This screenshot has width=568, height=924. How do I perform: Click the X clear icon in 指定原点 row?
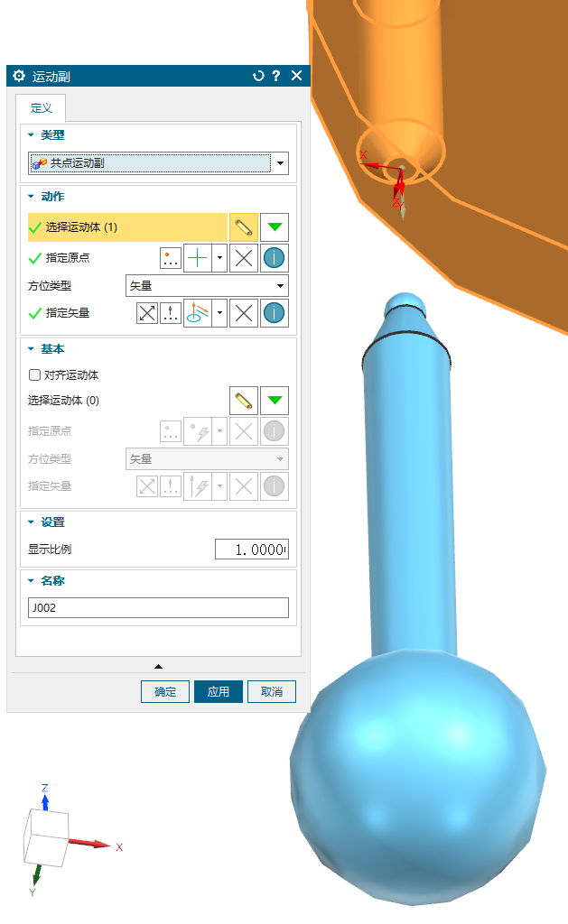(244, 258)
